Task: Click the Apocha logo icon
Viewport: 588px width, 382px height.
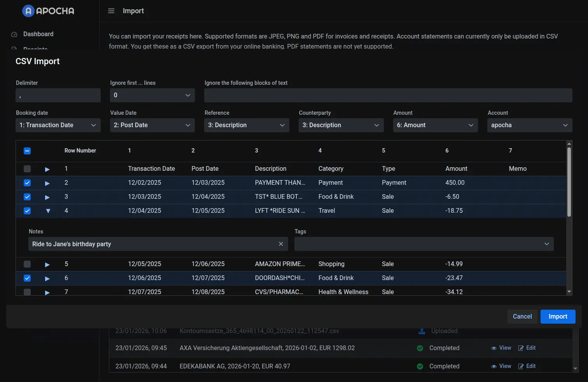Action: 28,11
